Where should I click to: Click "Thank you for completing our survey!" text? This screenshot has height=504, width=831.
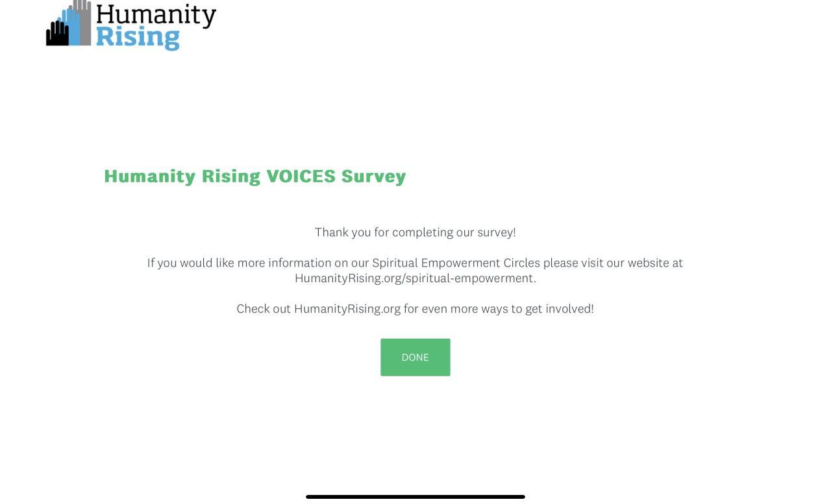415,232
